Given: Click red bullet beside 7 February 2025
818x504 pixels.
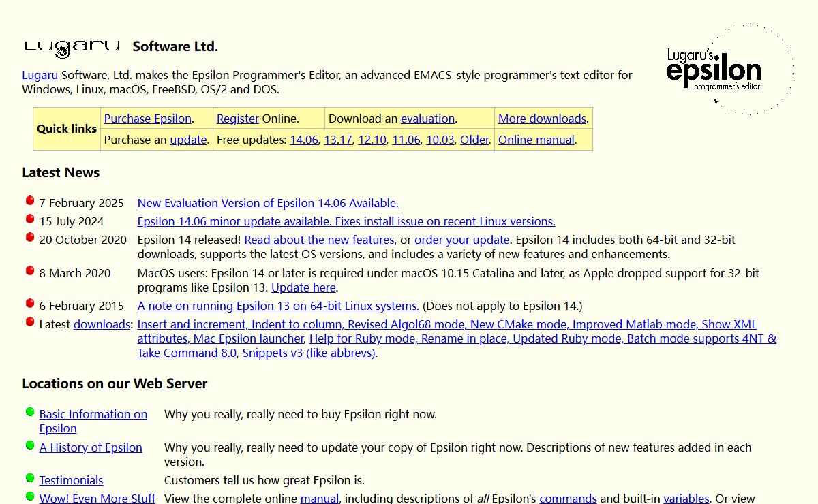Looking at the screenshot, I should click(x=30, y=200).
